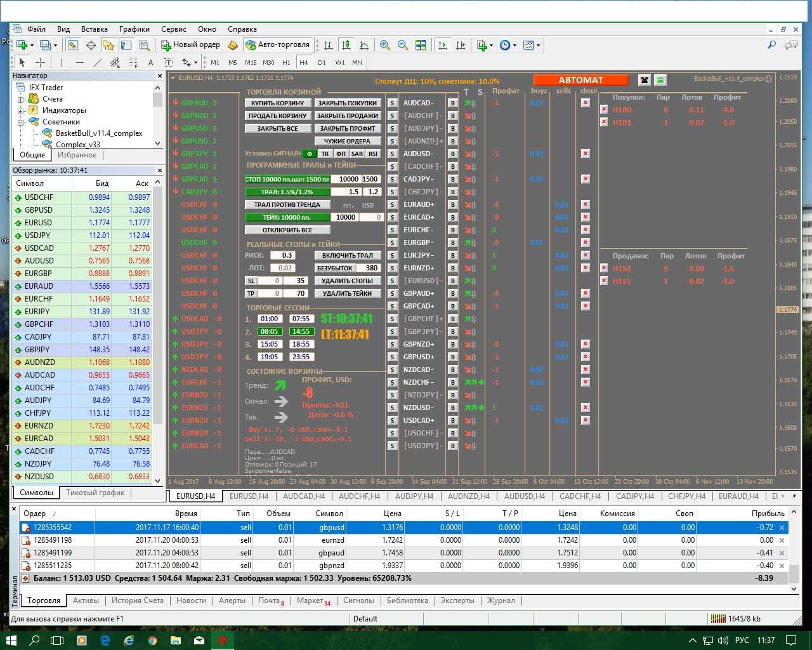Image resolution: width=812 pixels, height=650 pixels.
Task: Expand the Счета tree node
Action: coord(20,99)
